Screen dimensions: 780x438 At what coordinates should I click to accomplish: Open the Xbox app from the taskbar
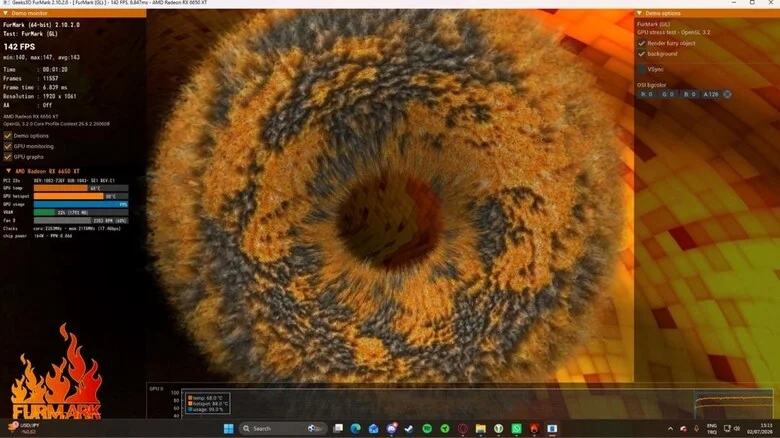[x=498, y=429]
